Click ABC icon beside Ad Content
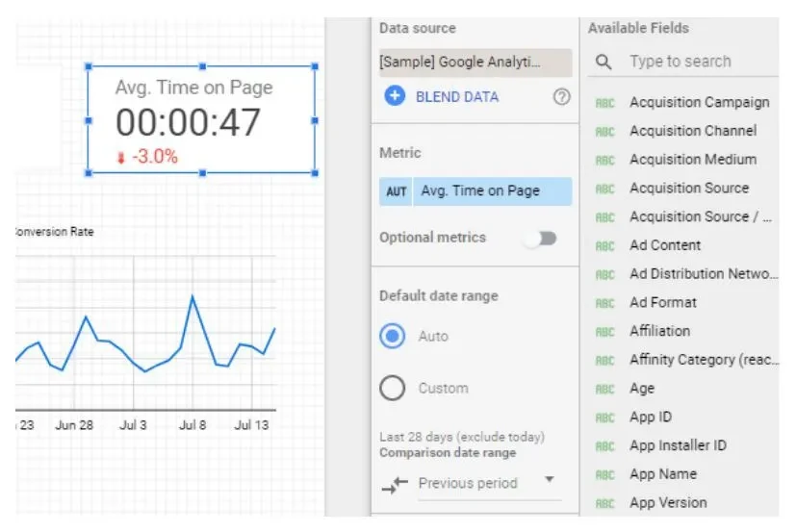796x532 pixels. click(604, 246)
